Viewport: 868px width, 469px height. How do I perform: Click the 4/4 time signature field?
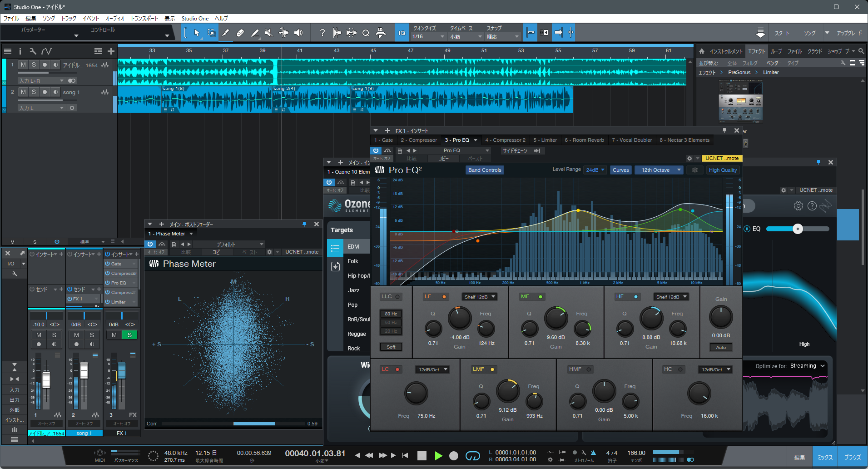pyautogui.click(x=612, y=453)
